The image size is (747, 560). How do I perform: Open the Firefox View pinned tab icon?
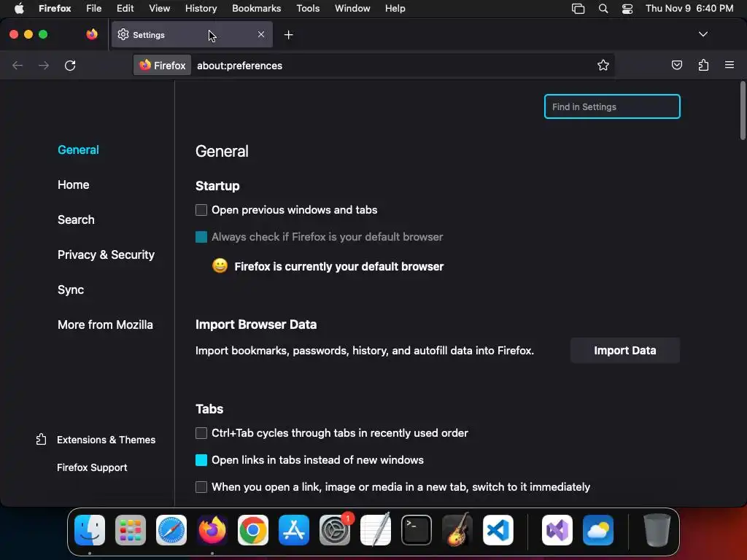(92, 34)
